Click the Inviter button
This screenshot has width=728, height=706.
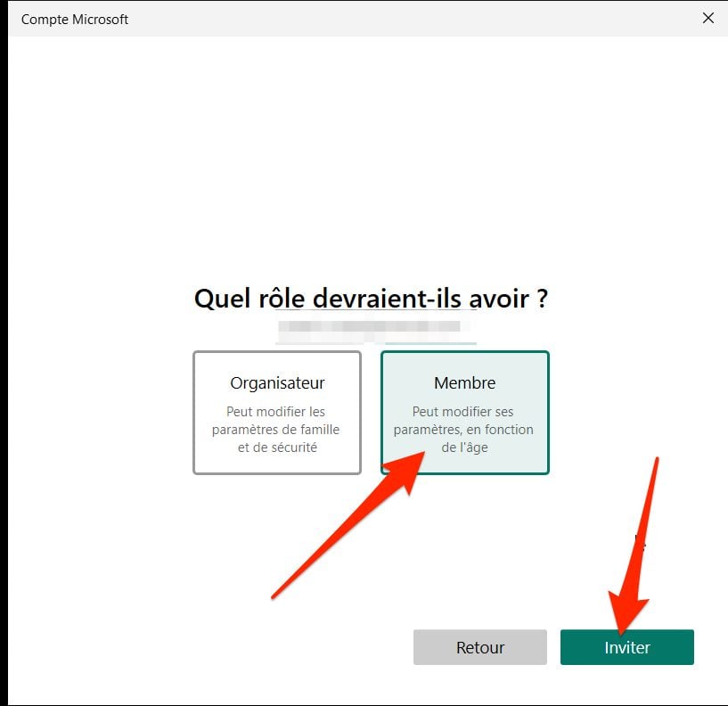pos(626,647)
